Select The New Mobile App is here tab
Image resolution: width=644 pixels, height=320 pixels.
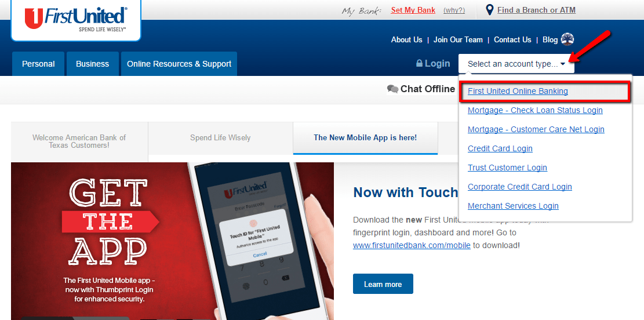365,137
